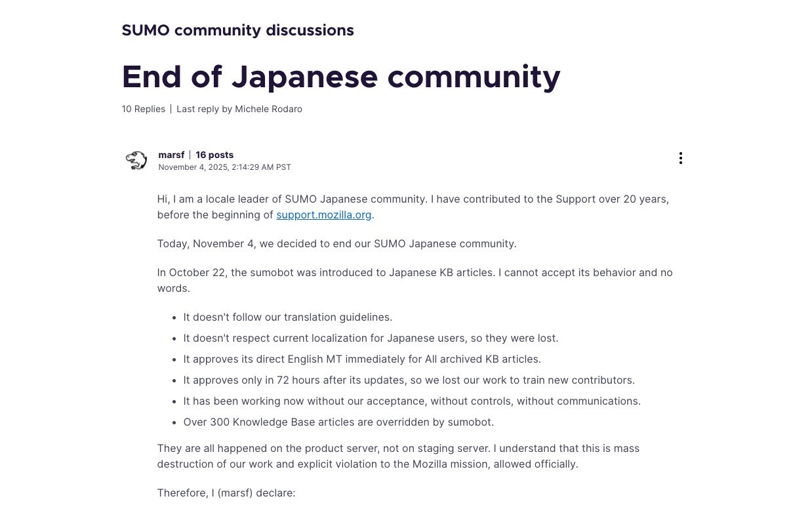The height and width of the screenshot is (507, 812).
Task: Click the marsf avatar image
Action: tap(136, 160)
